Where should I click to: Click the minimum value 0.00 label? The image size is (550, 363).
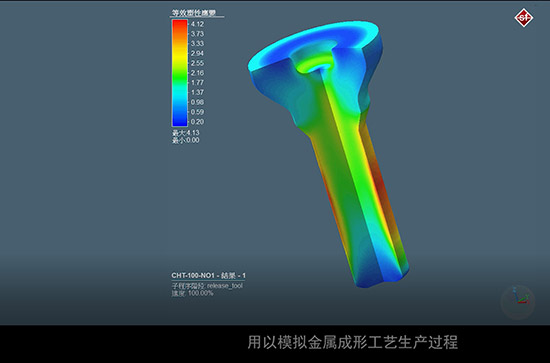pos(186,140)
